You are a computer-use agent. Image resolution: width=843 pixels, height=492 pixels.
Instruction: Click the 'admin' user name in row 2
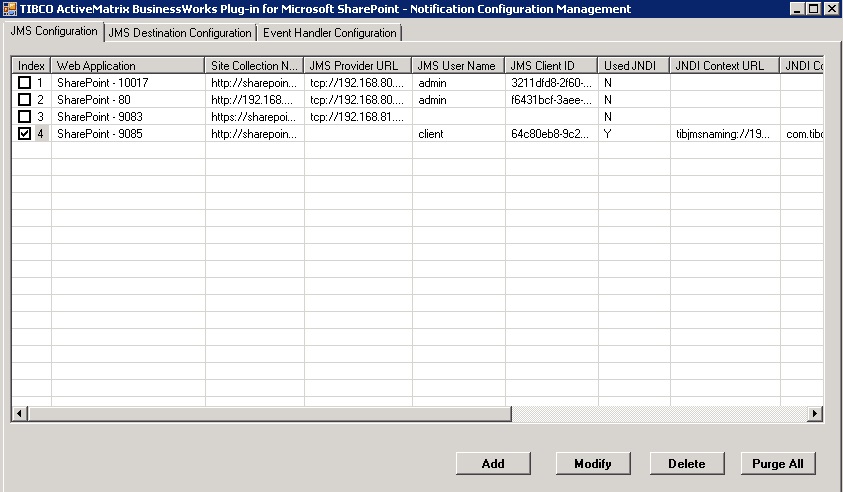459,99
